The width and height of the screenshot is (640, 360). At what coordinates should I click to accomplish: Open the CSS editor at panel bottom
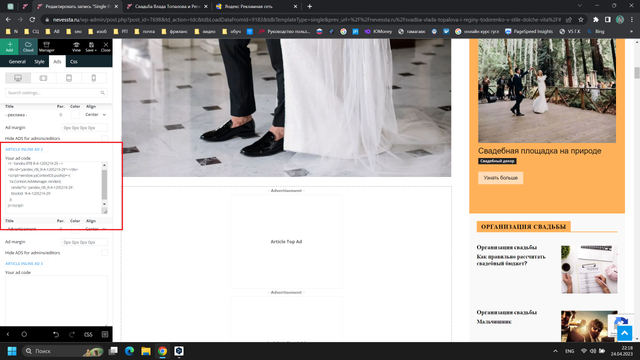88,334
